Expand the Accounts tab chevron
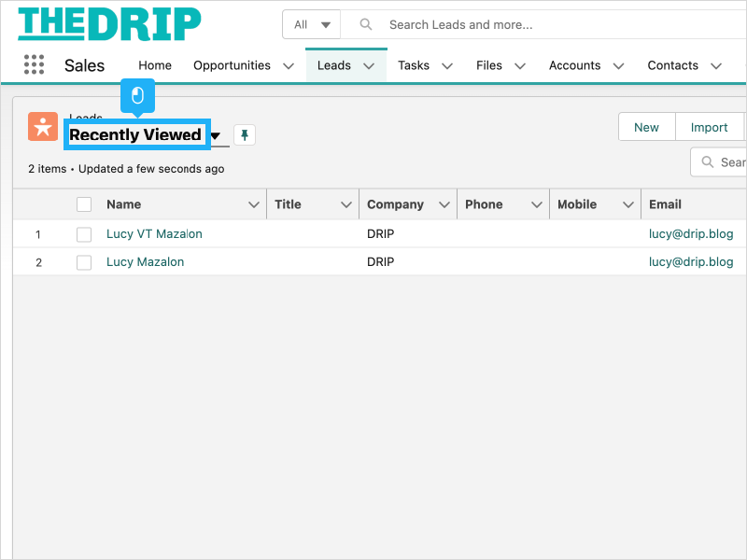This screenshot has height=560, width=747. 618,65
